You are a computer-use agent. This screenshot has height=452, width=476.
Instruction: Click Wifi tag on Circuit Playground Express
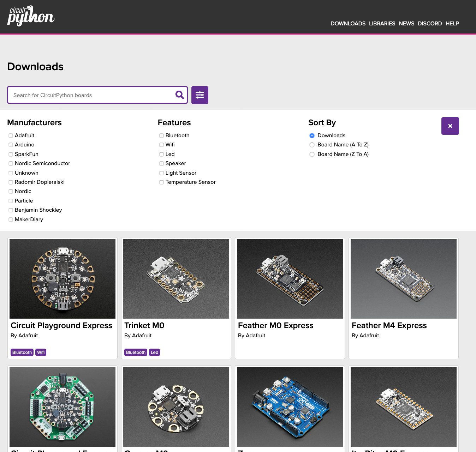(x=41, y=352)
